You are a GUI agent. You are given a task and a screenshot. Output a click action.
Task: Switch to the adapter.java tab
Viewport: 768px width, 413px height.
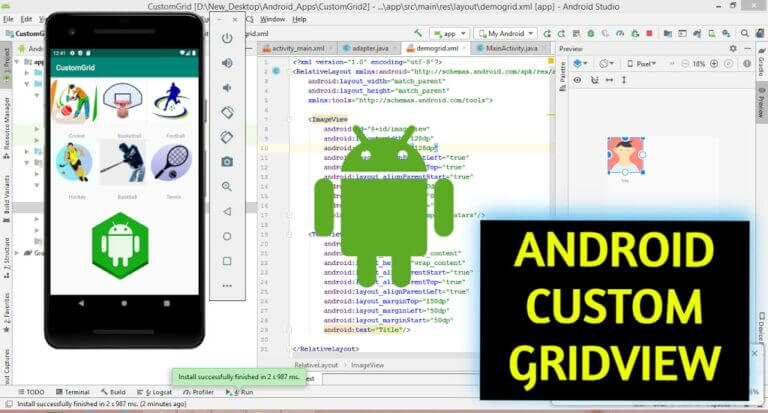[370, 48]
